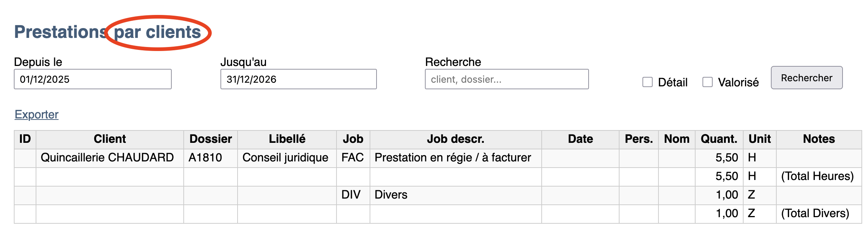Select the Quincaillerie CHAUDARD client cell

click(x=107, y=158)
